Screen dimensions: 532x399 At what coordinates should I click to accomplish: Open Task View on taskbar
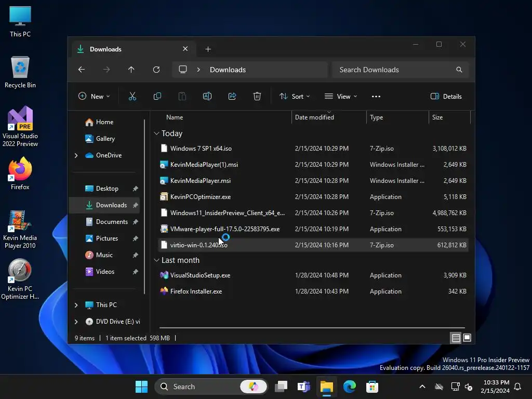tap(281, 387)
